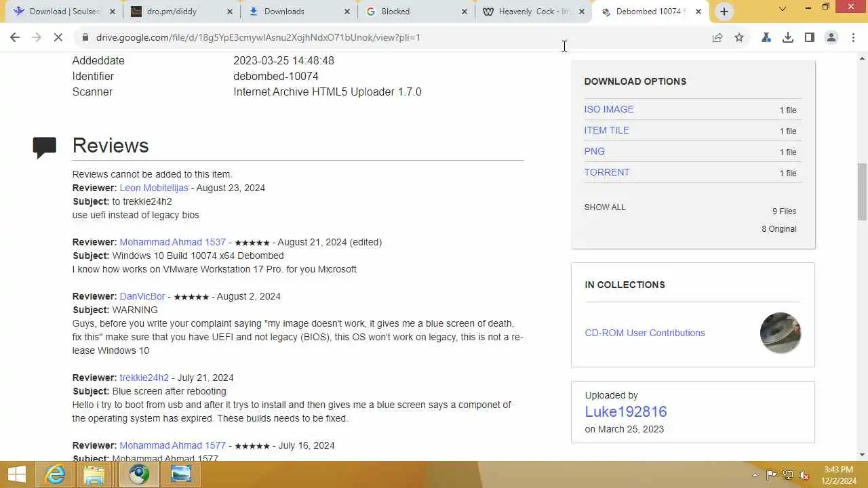This screenshot has height=488, width=868.
Task: Launch Internet Explorer from the taskbar
Action: pyautogui.click(x=55, y=474)
